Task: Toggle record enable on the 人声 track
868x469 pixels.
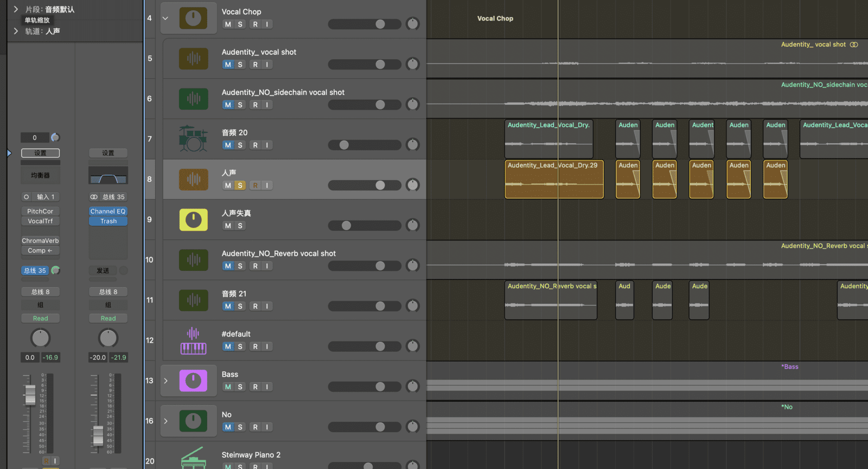Action: [255, 186]
